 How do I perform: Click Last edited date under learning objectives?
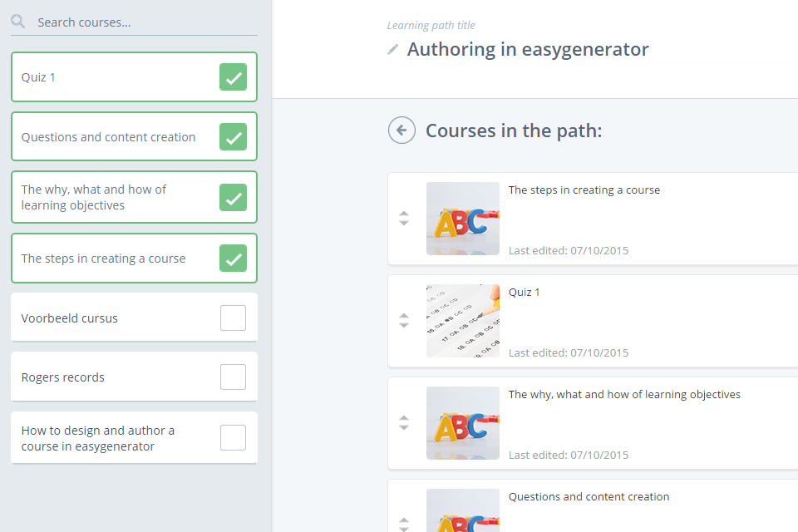(x=569, y=456)
